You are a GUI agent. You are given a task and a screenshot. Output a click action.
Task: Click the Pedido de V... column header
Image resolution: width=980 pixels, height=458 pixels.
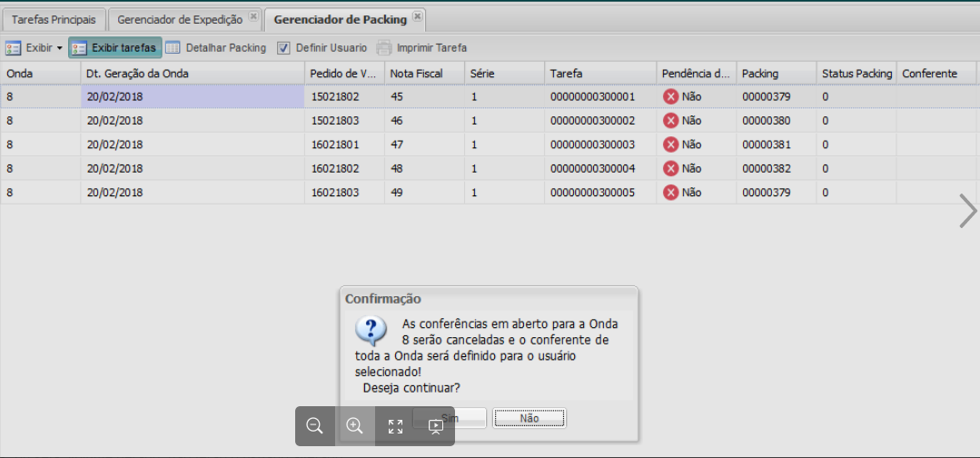(x=344, y=74)
